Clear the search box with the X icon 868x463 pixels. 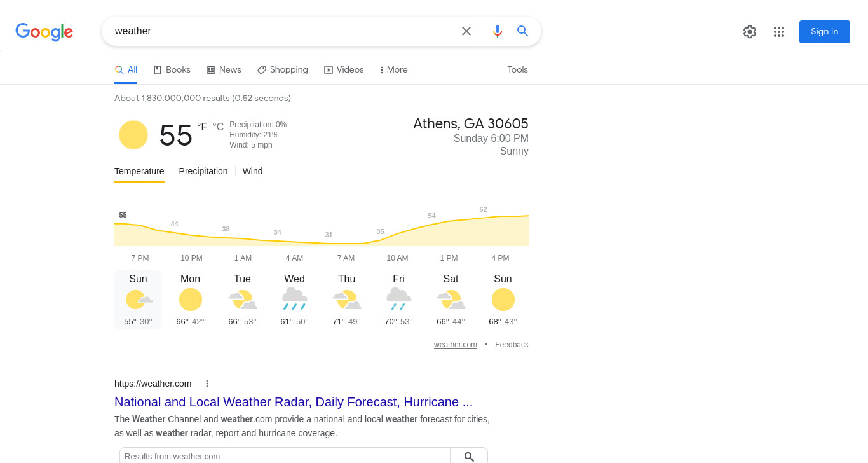pyautogui.click(x=466, y=31)
